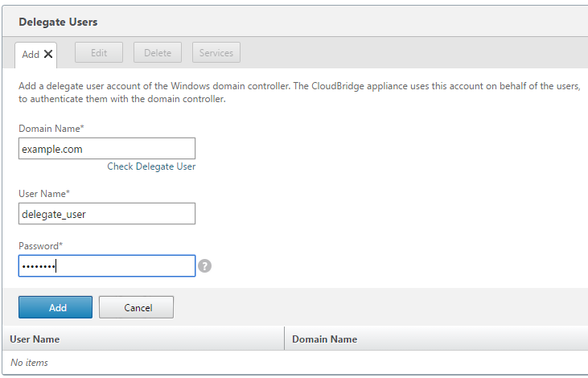Click the disabled Edit button

coord(99,52)
